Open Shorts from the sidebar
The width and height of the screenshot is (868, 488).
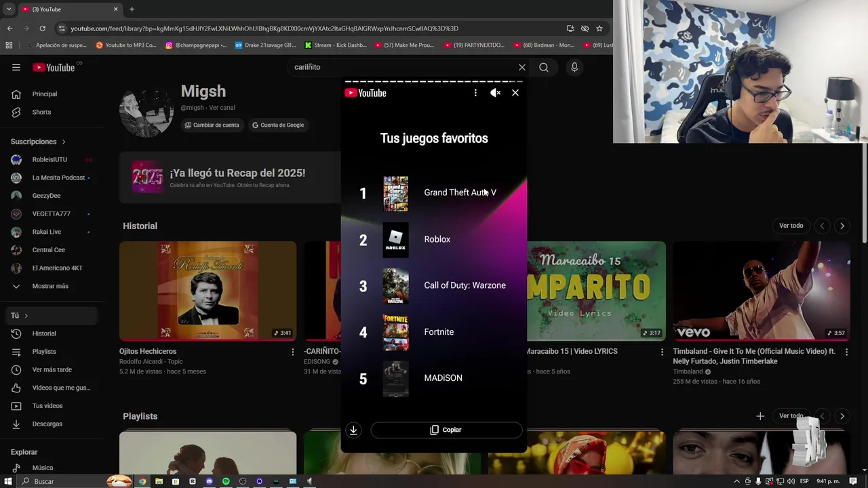52,112
